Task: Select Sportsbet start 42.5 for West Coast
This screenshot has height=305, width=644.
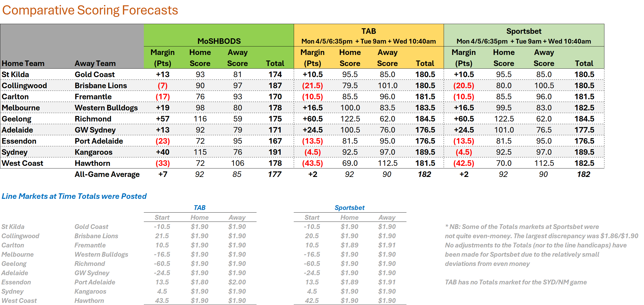Action: tap(312, 301)
